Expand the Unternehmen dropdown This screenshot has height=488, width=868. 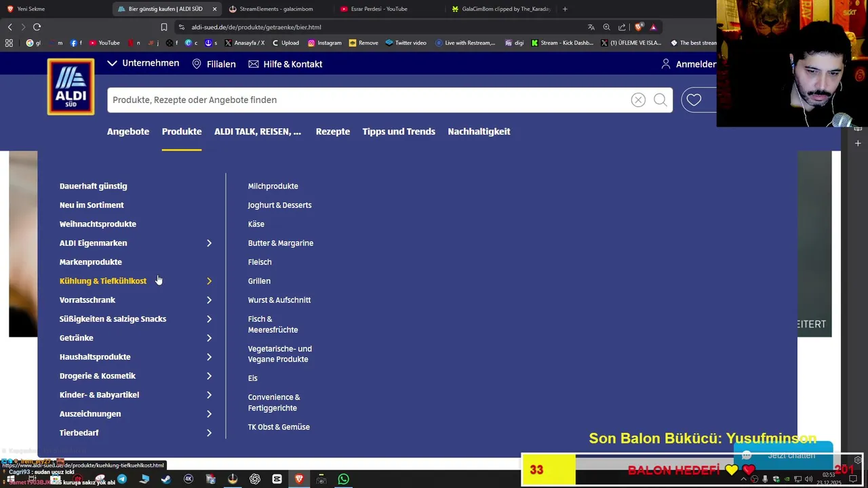pos(143,63)
